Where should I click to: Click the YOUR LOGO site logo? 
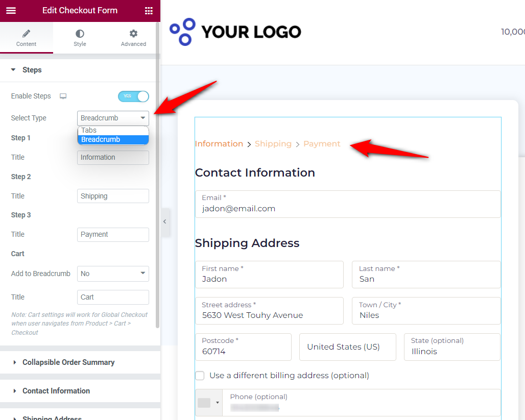click(x=235, y=32)
